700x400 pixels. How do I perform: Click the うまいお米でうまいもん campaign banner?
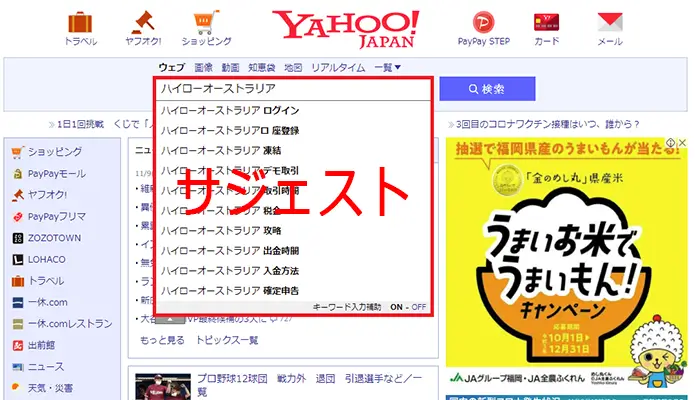click(x=566, y=262)
